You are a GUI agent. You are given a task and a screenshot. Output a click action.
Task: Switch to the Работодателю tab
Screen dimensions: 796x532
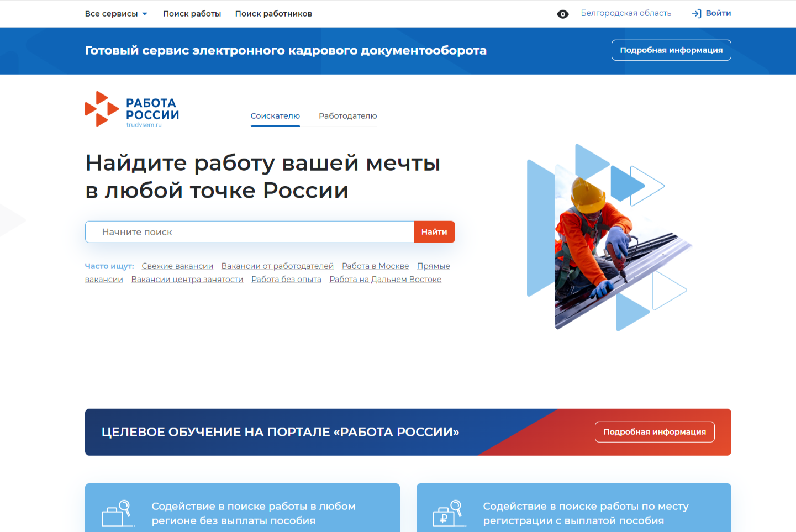click(347, 116)
